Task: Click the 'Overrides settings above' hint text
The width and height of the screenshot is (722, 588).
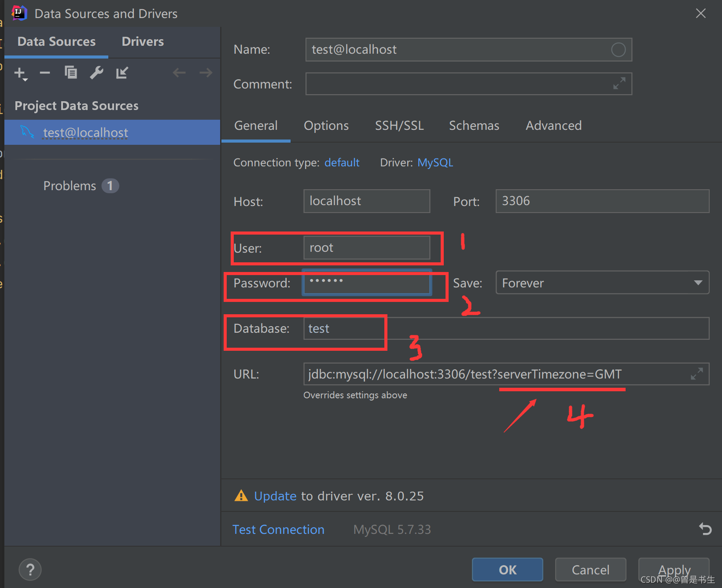Action: (355, 395)
